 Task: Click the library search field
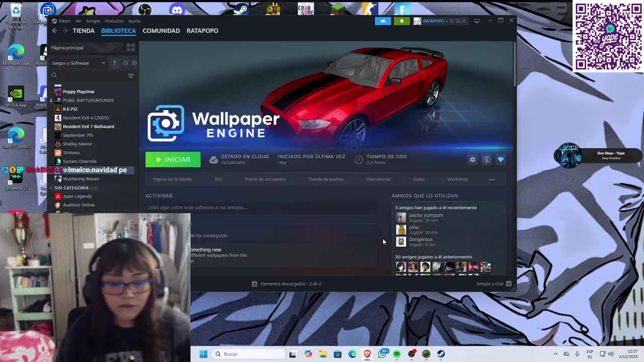88,75
